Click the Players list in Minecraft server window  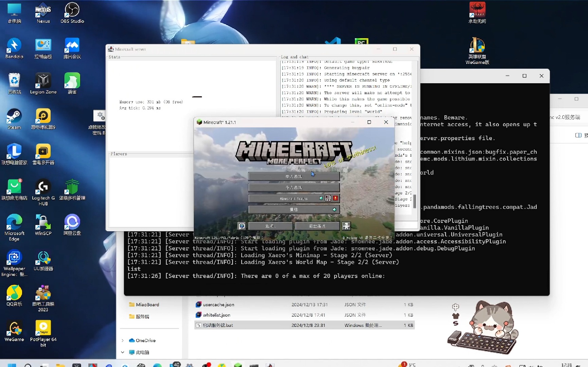click(151, 192)
